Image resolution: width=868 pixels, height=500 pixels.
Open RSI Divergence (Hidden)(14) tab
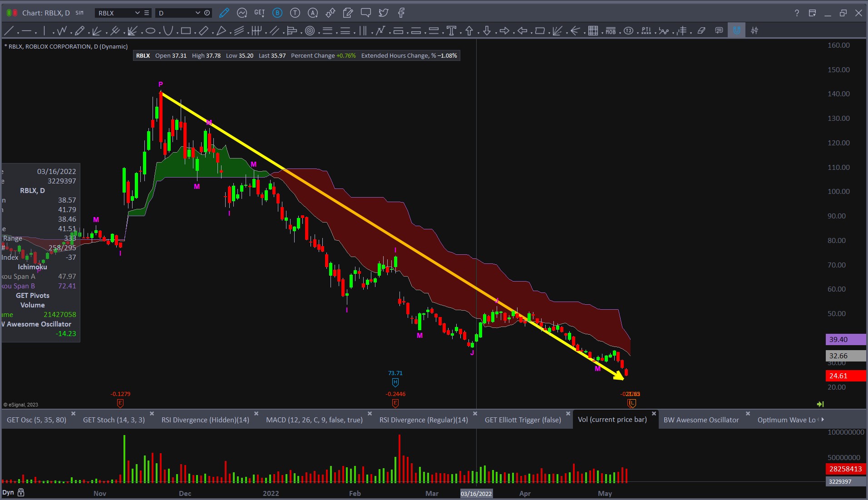pos(205,420)
